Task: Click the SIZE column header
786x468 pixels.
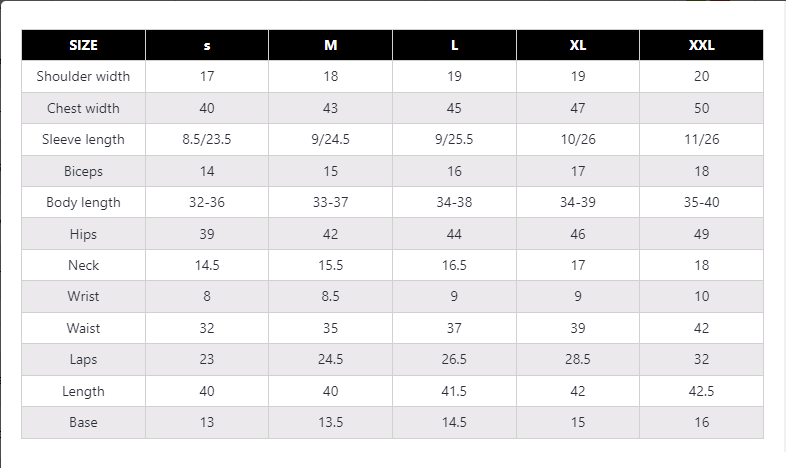Action: pos(83,45)
